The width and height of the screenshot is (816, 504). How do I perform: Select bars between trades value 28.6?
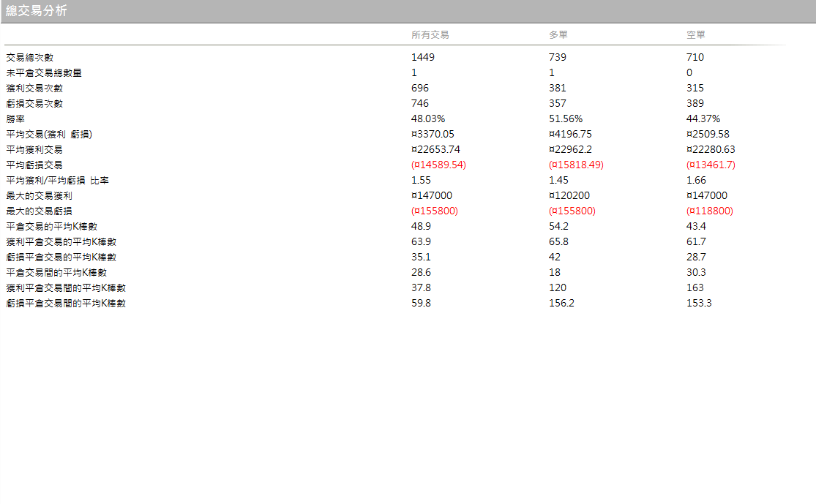(x=421, y=273)
